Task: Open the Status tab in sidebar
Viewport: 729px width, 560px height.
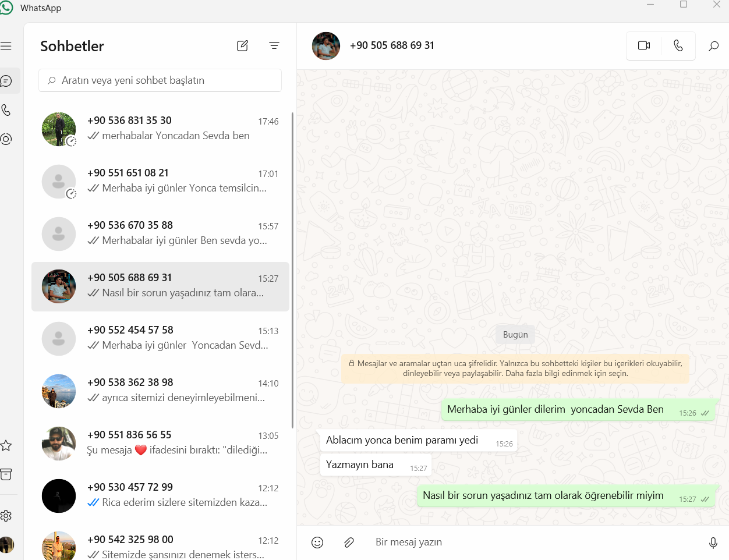Action: [x=6, y=139]
